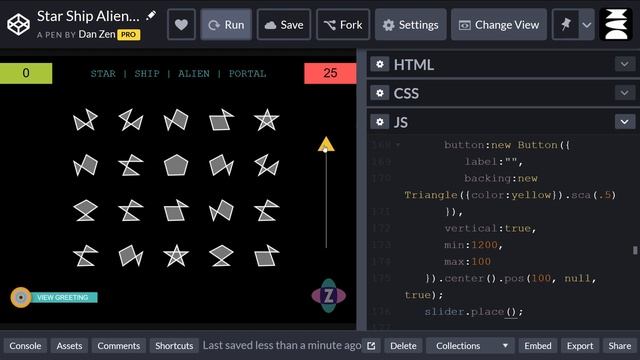640x360 pixels.
Task: Open HTML editor settings gear
Action: (380, 64)
